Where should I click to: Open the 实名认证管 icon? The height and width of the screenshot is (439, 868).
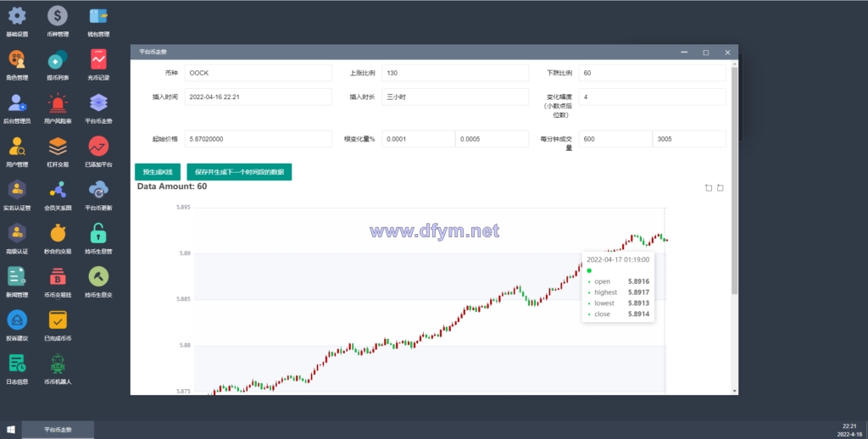[x=17, y=190]
